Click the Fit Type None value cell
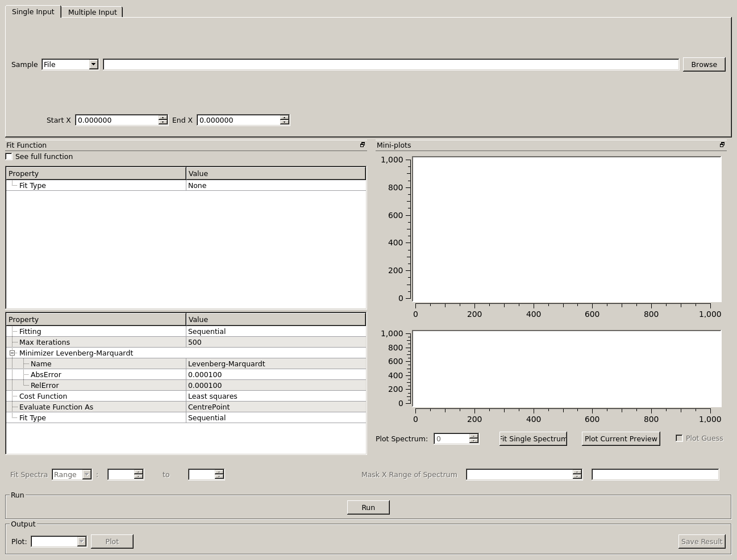This screenshot has height=560, width=737. 276,186
